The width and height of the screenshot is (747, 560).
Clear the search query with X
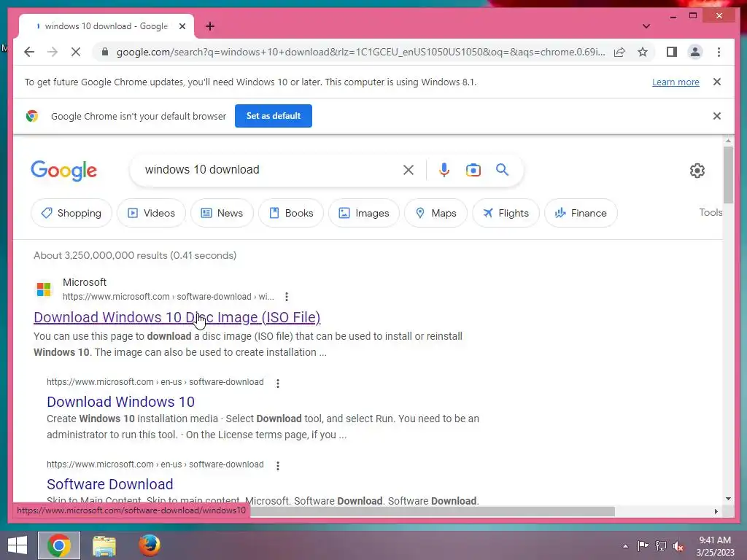click(409, 170)
